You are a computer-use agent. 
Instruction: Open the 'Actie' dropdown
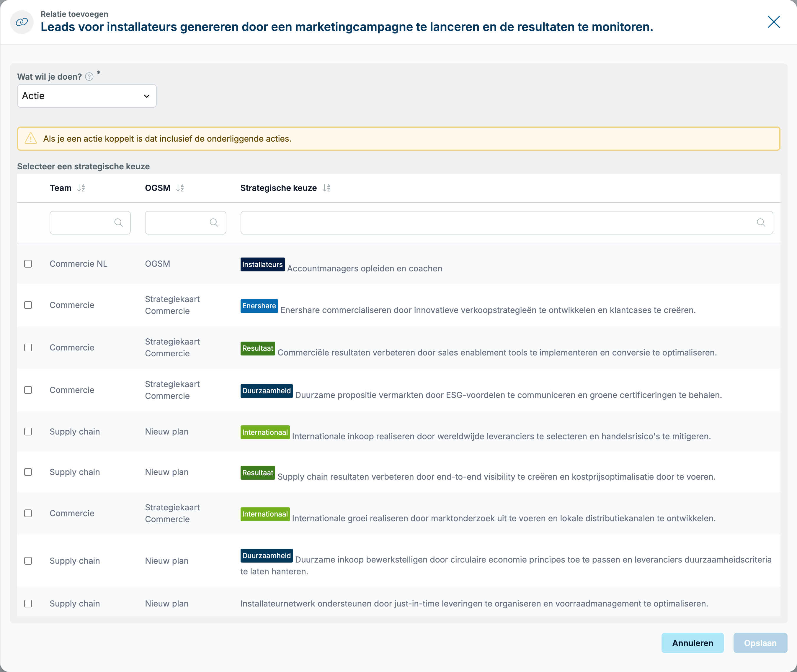[87, 96]
